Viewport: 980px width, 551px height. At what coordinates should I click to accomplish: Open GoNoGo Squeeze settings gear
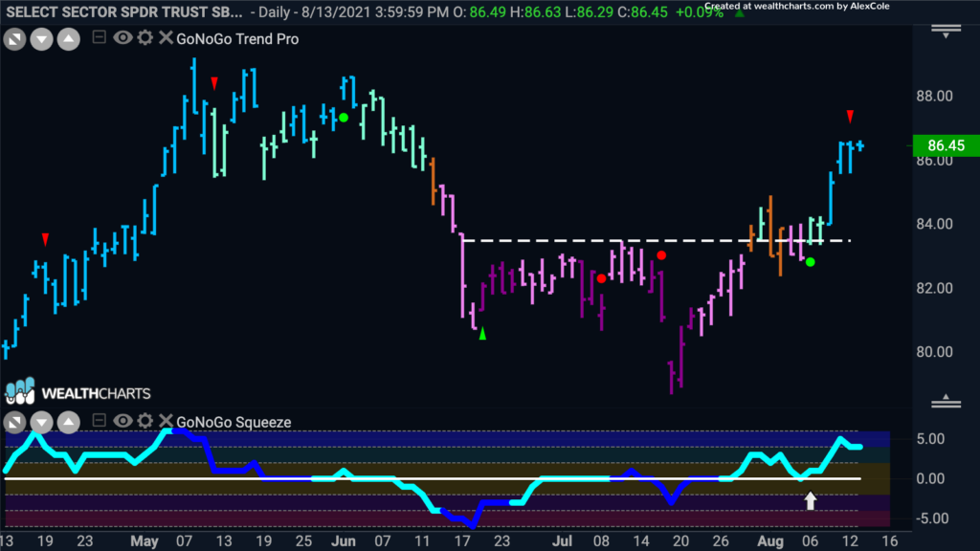tap(145, 421)
